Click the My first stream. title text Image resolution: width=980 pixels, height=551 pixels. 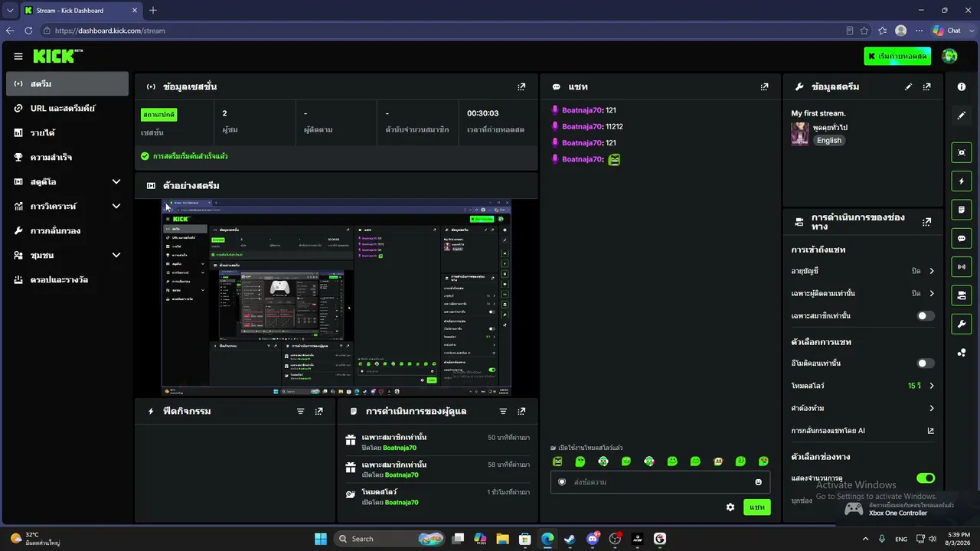click(818, 113)
